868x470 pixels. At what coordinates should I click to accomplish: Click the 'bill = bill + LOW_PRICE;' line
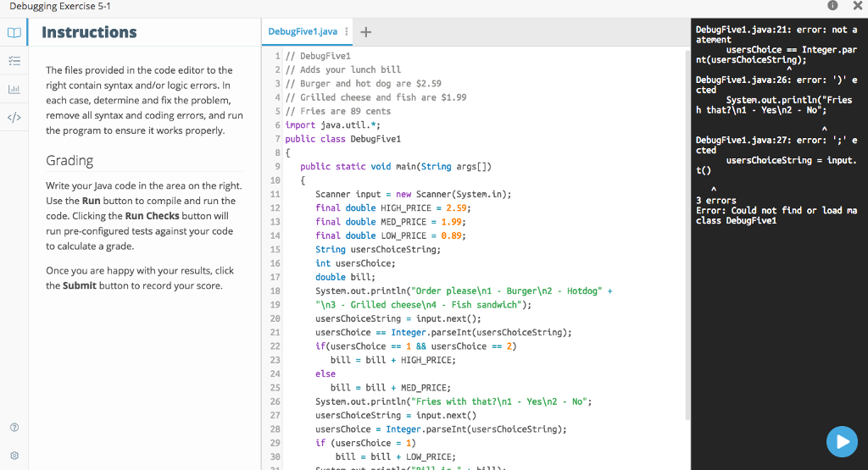pyautogui.click(x=396, y=456)
